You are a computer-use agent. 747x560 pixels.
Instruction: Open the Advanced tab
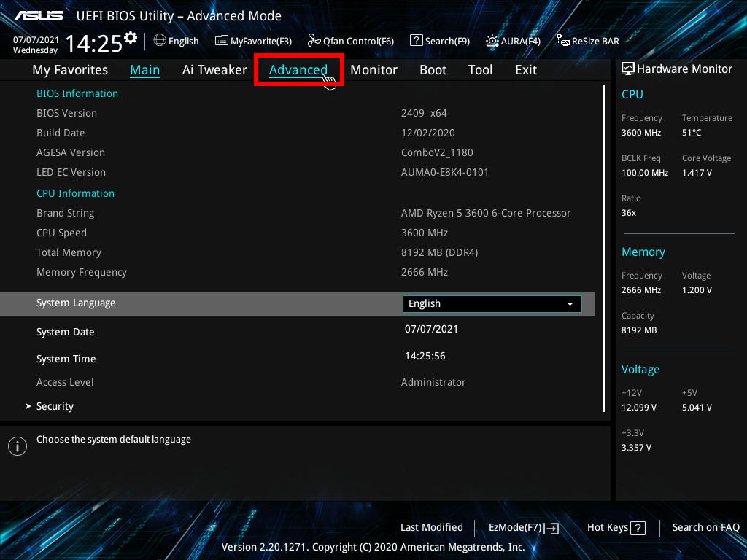click(x=298, y=70)
